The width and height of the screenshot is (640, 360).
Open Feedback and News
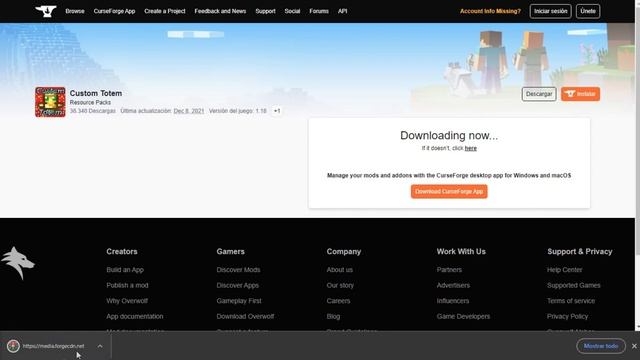(x=220, y=11)
